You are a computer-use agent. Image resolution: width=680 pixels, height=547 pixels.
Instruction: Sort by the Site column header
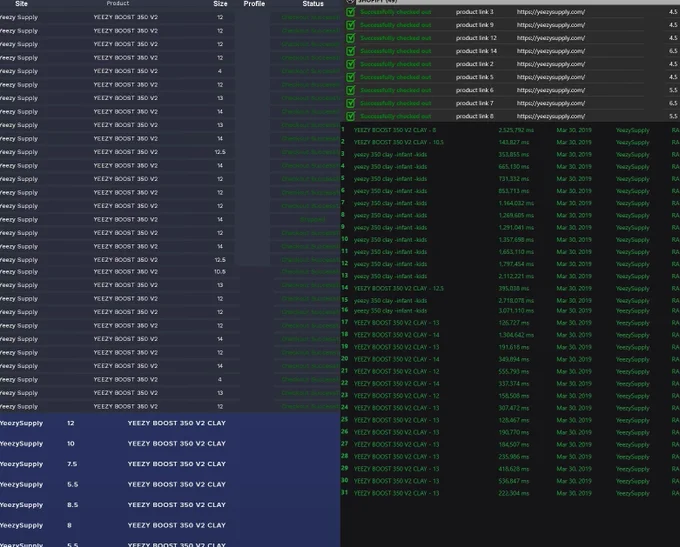(x=21, y=3)
